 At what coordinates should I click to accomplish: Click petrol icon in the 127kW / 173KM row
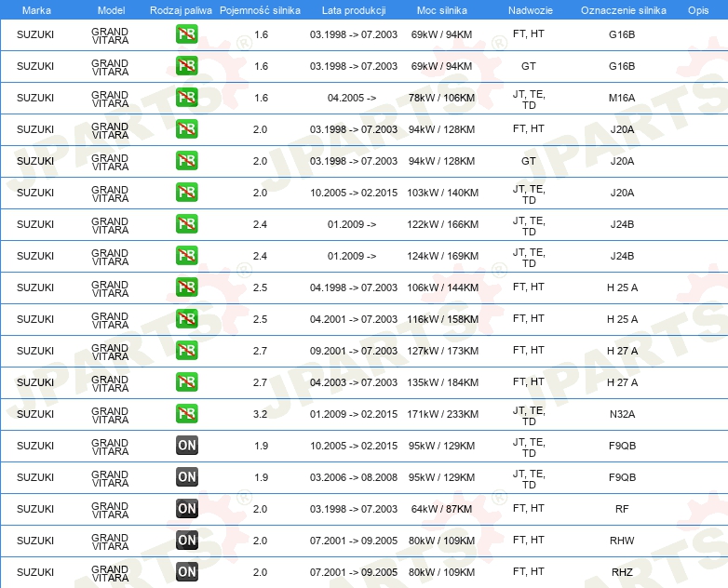[186, 350]
